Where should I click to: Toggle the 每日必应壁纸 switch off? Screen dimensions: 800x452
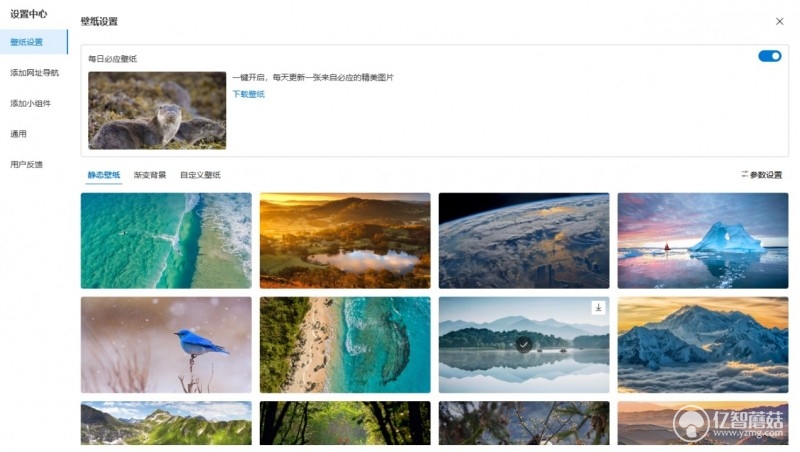pyautogui.click(x=769, y=56)
